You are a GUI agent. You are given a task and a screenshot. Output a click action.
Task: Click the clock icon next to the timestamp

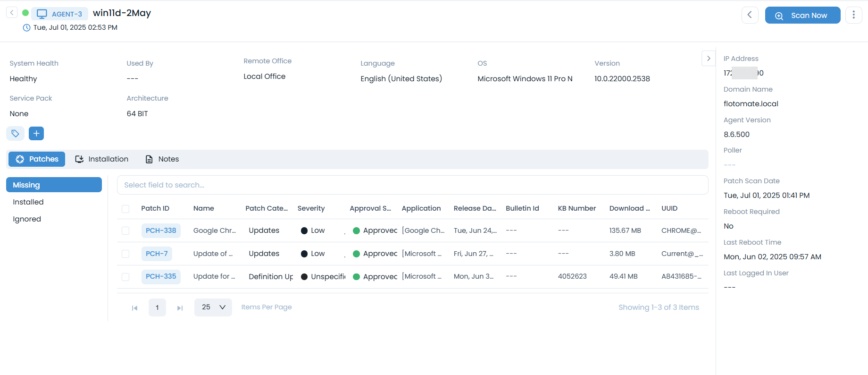(27, 28)
